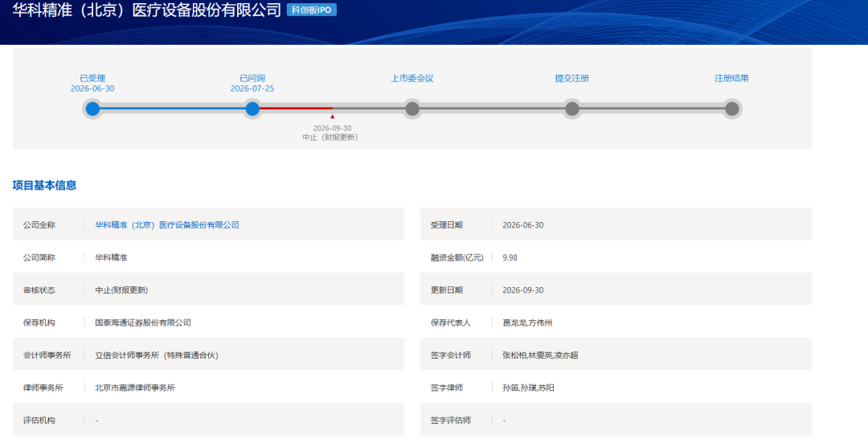The width and height of the screenshot is (868, 444).
Task: Click the 公司简称 value 华科精准
Action: (111, 257)
